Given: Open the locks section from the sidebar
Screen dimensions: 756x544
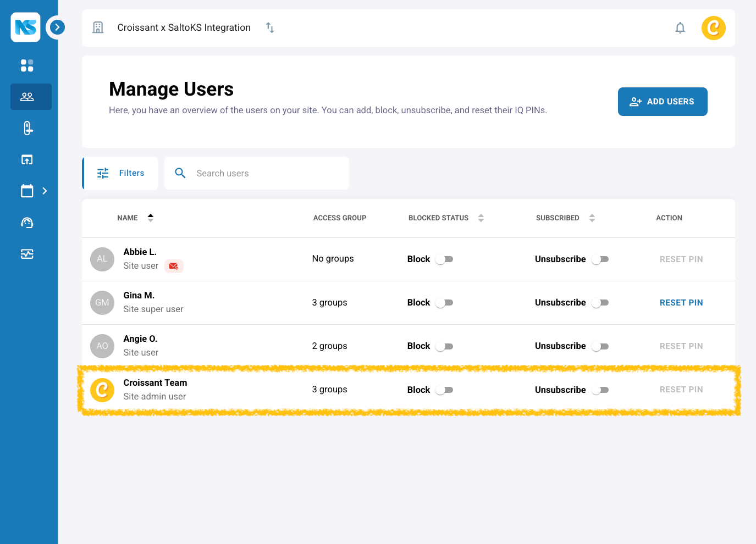Looking at the screenshot, I should click(x=26, y=128).
